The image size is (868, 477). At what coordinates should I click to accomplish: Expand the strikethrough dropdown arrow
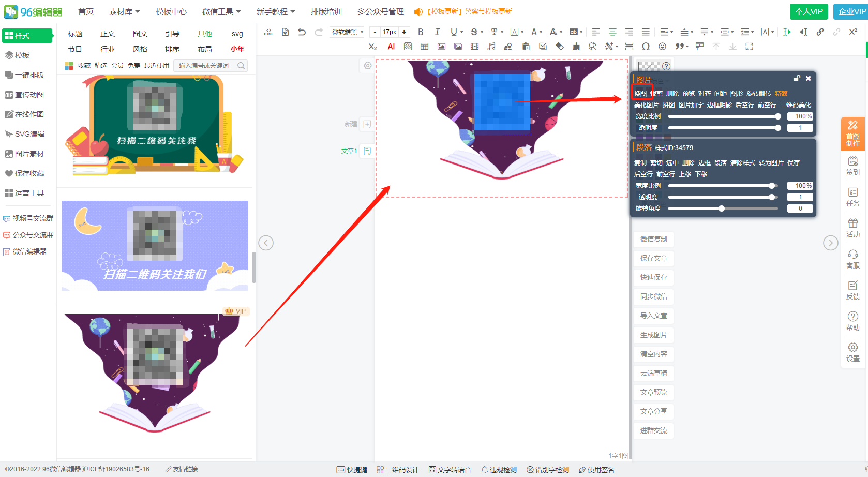(482, 32)
